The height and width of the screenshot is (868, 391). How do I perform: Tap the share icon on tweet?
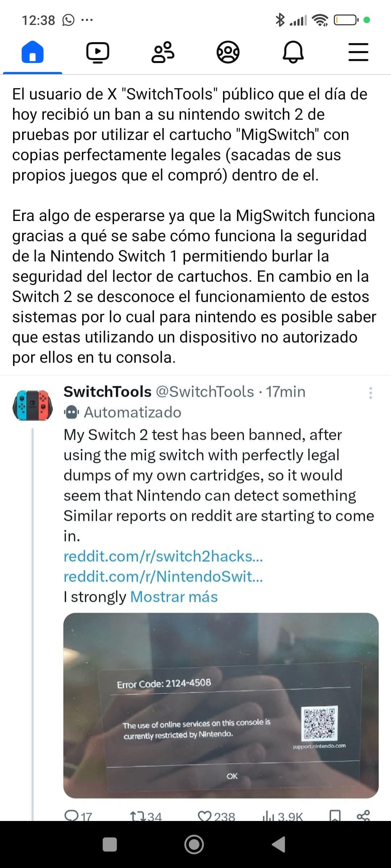click(363, 815)
